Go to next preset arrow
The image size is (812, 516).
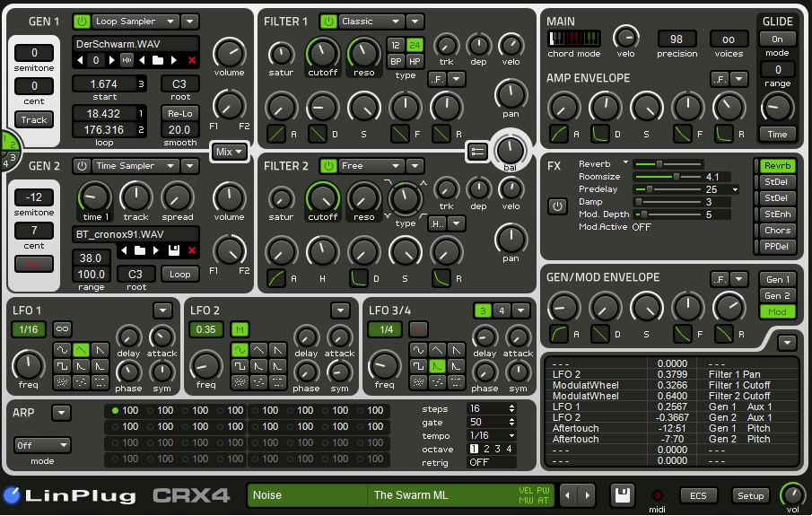588,495
